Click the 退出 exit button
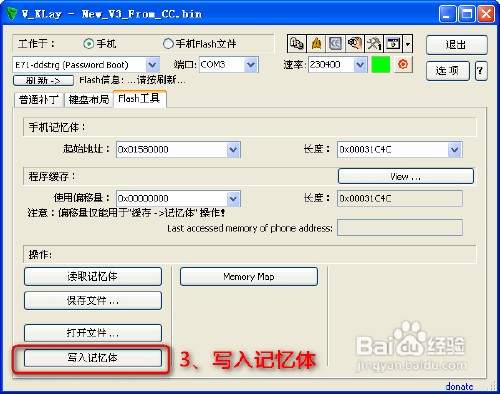 [456, 45]
